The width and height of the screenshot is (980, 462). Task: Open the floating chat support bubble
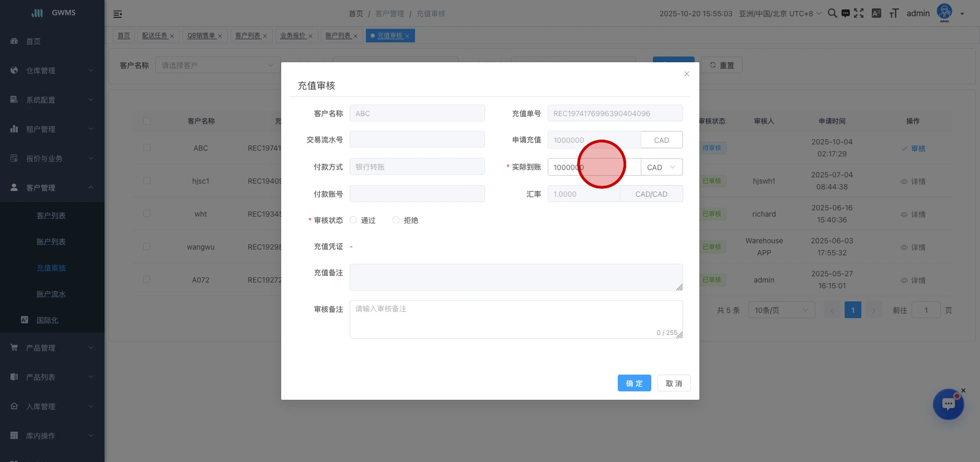pyautogui.click(x=948, y=404)
